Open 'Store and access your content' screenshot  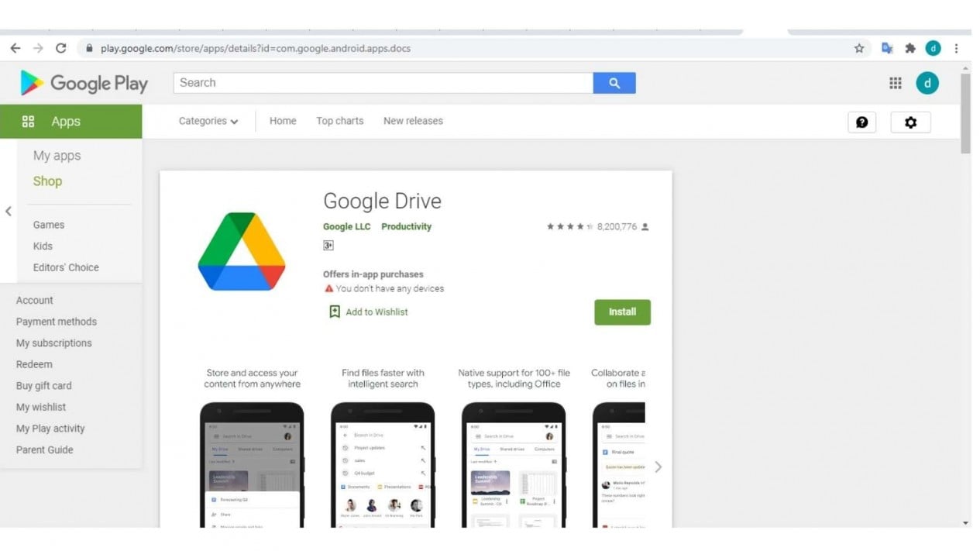click(x=252, y=447)
